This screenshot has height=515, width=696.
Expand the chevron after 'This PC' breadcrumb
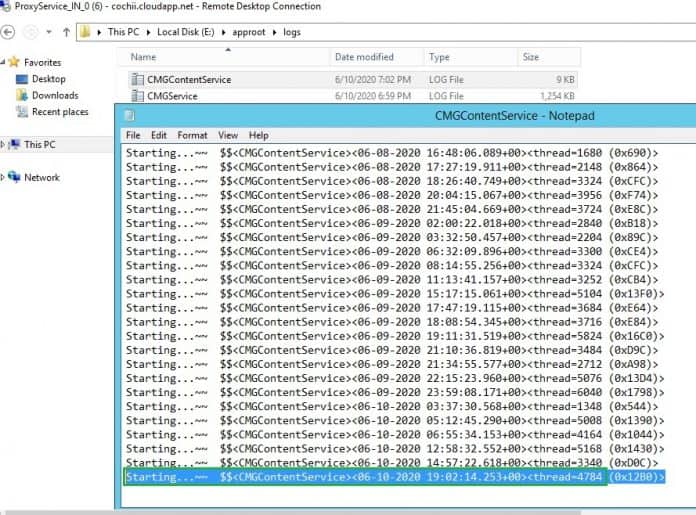(x=148, y=32)
